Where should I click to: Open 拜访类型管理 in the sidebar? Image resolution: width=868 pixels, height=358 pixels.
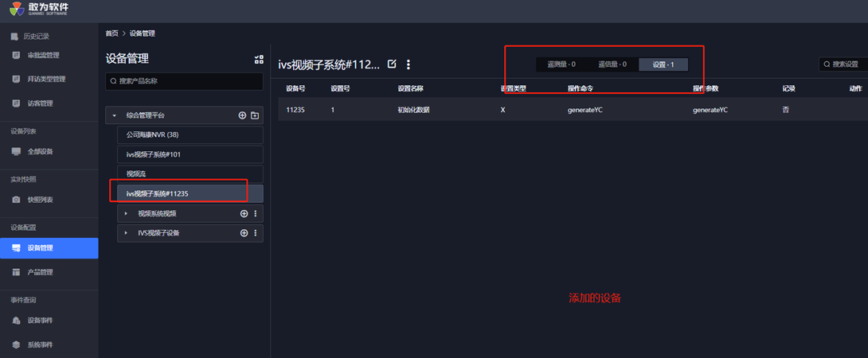(x=46, y=79)
